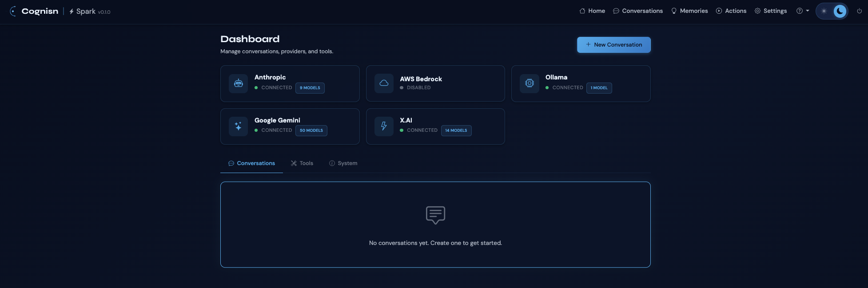This screenshot has height=288, width=868.
Task: Toggle the light/dark theme switch
Action: pos(832,11)
